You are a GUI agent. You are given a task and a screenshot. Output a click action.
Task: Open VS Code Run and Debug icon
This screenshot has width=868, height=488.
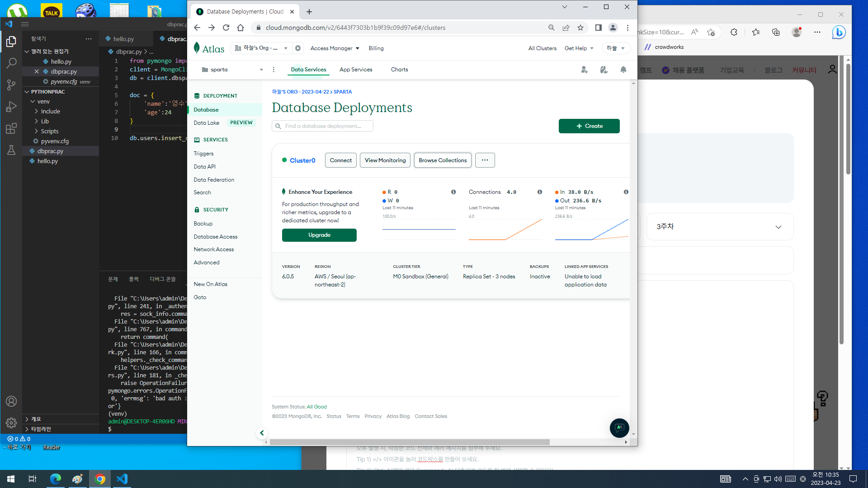tap(11, 107)
